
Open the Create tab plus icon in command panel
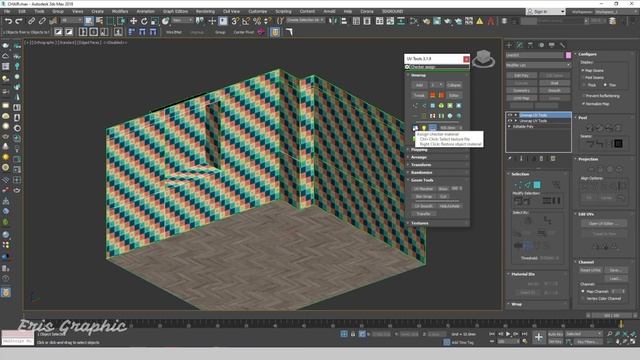509,45
